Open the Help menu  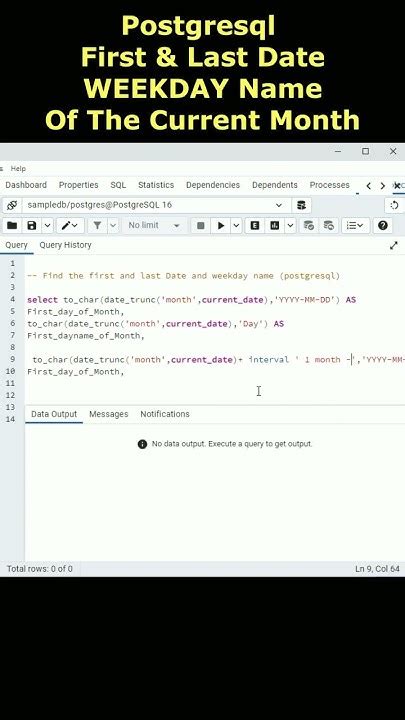(18, 169)
